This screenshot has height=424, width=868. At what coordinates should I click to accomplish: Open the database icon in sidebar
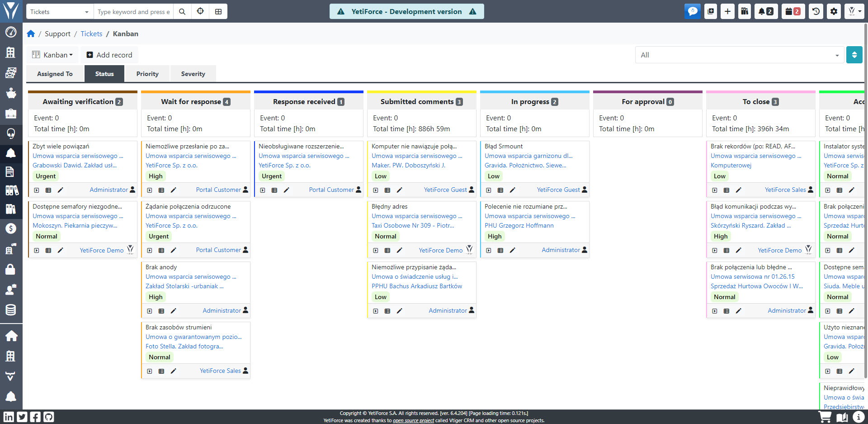point(11,310)
